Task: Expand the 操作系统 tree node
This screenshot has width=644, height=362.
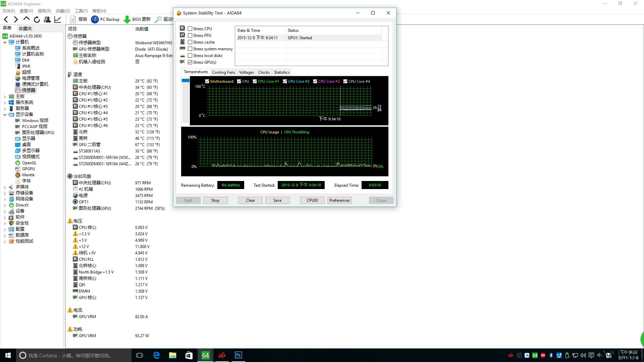Action: (5, 103)
